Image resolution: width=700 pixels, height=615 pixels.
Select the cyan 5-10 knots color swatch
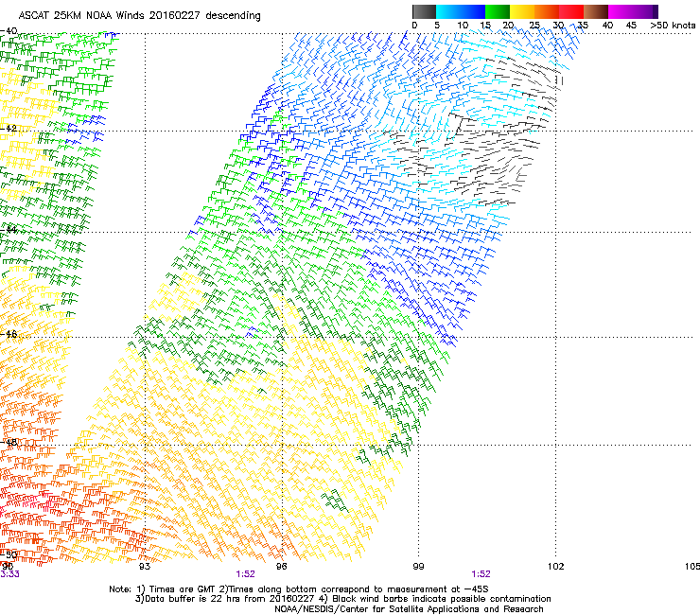click(448, 11)
